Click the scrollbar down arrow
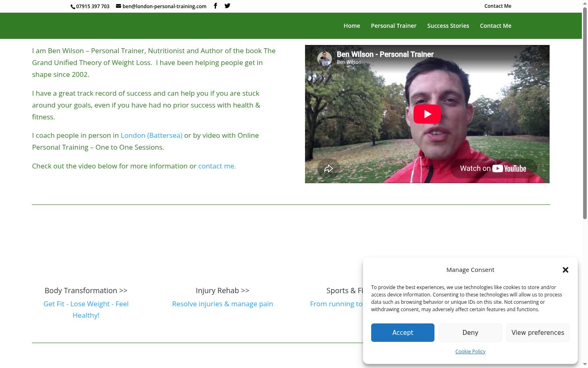The image size is (588, 368). pos(585,364)
